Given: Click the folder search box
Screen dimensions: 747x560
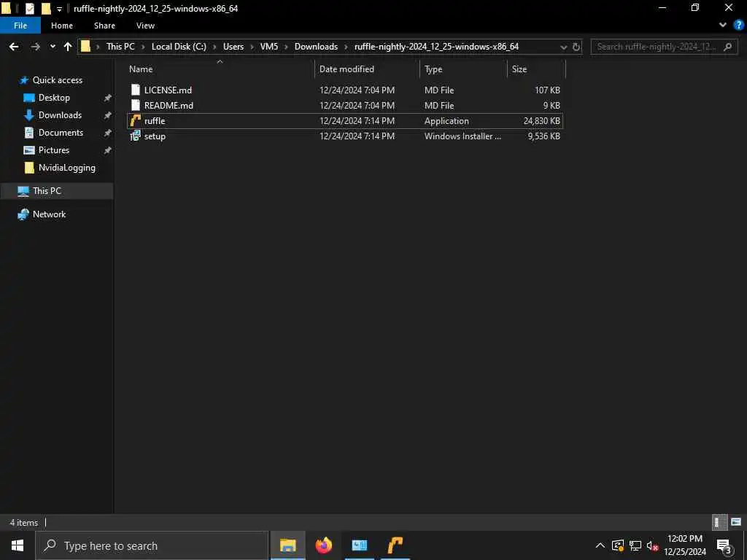Looking at the screenshot, I should [x=664, y=47].
